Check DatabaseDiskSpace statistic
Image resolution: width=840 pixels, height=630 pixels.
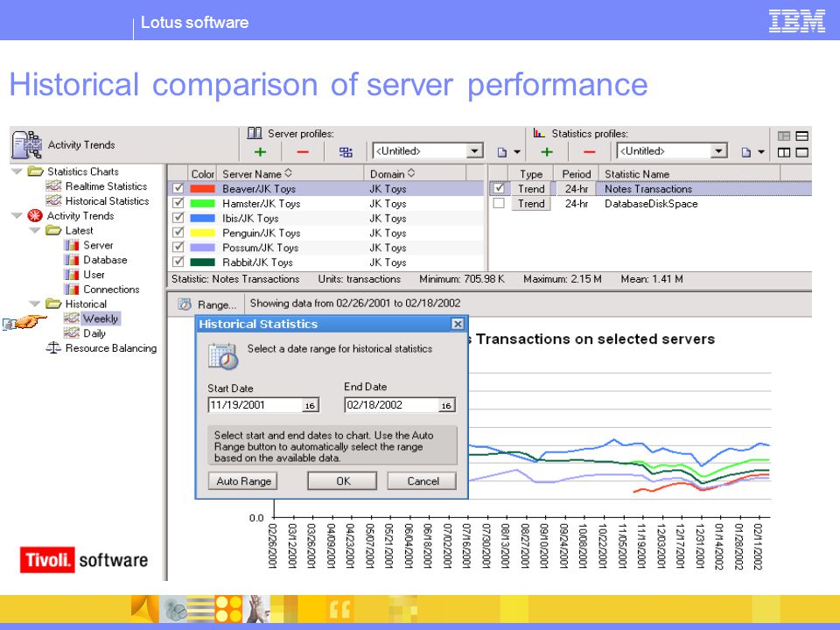click(499, 204)
